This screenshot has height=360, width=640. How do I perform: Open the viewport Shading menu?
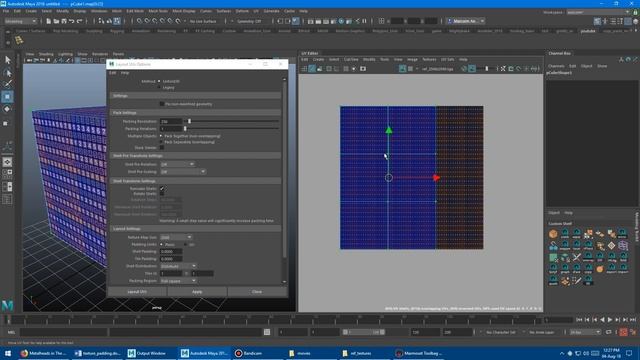(x=46, y=54)
